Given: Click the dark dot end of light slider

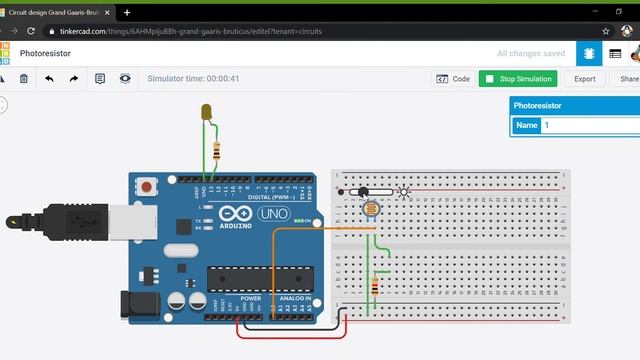Looking at the screenshot, I should [x=341, y=191].
